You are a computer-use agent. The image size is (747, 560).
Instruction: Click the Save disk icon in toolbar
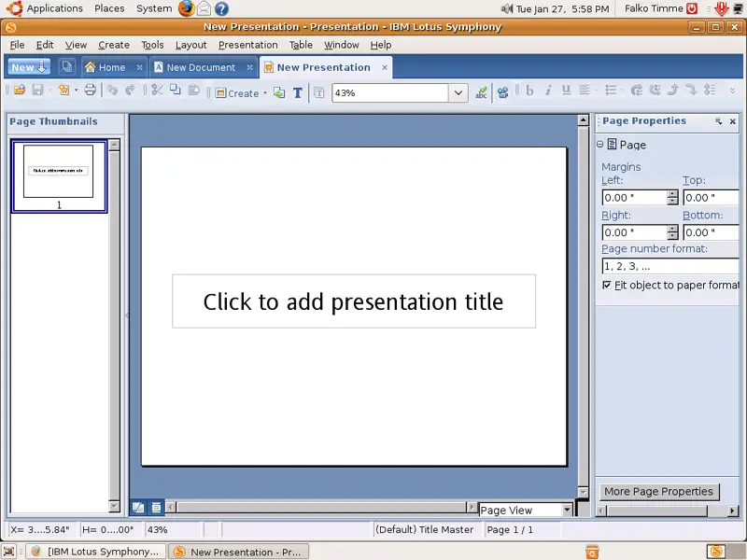point(37,90)
